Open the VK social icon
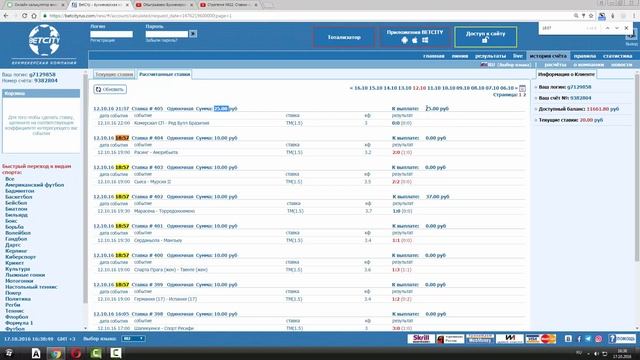Image resolution: width=640 pixels, height=360 pixels. 568,339
